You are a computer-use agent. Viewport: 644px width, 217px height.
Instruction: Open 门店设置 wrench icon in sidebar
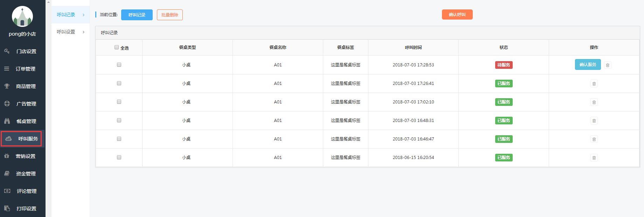coord(7,51)
